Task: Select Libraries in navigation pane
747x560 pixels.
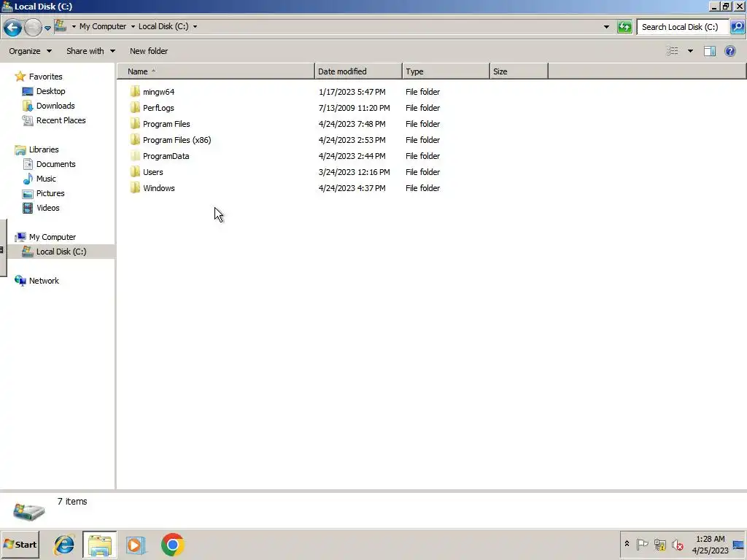Action: [x=44, y=149]
